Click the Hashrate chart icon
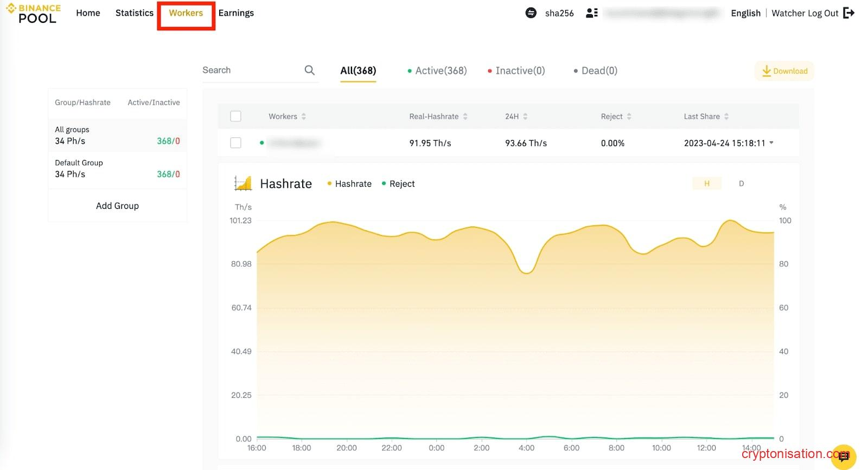This screenshot has width=868, height=470. [243, 183]
